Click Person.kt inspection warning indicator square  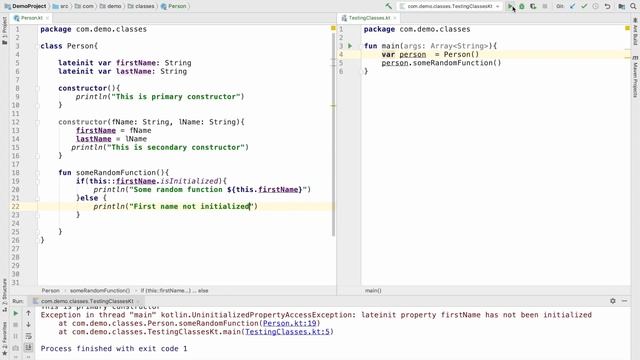coord(333,28)
